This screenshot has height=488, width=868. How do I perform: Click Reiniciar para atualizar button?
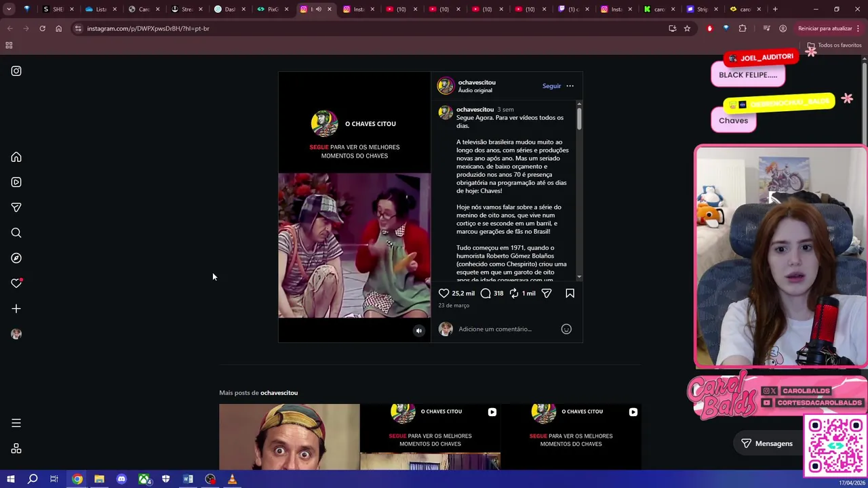point(825,28)
